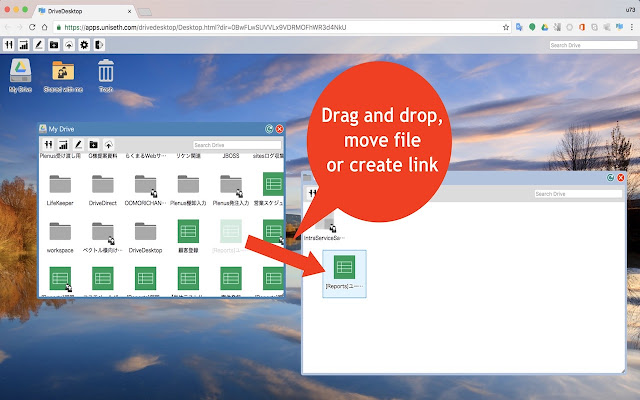The width and height of the screenshot is (640, 400).
Task: Click the sort bars icon in desktop toolbar
Action: (24, 44)
